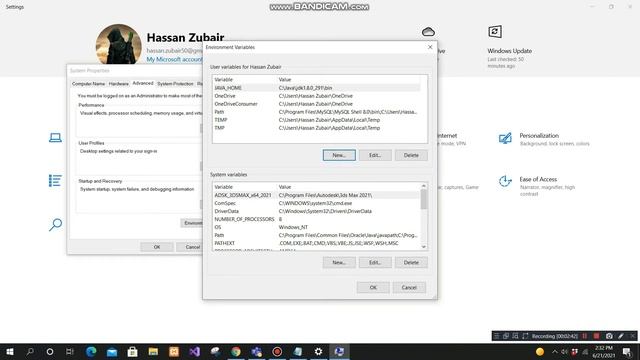Select NUMBER_OF_PROCESSORS system variable

tap(316, 219)
